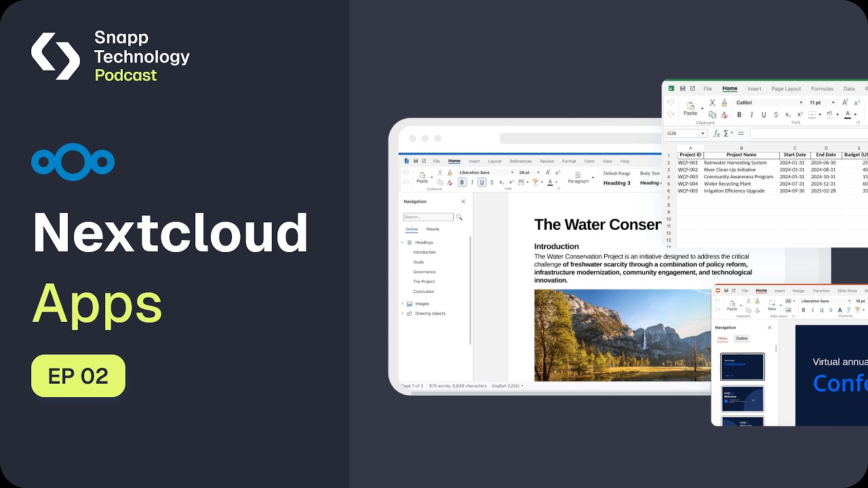
Task: Click decrease font size icon in document editor
Action: 557,172
